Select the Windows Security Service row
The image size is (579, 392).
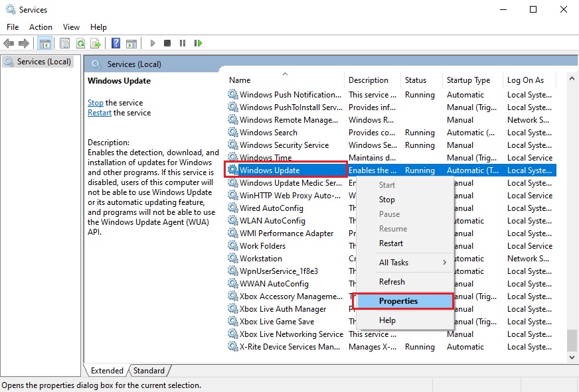click(391, 145)
